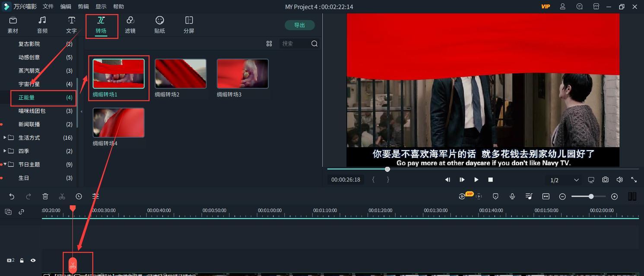The width and height of the screenshot is (644, 276).
Task: Click the preview progress slider handle
Action: [x=387, y=169]
